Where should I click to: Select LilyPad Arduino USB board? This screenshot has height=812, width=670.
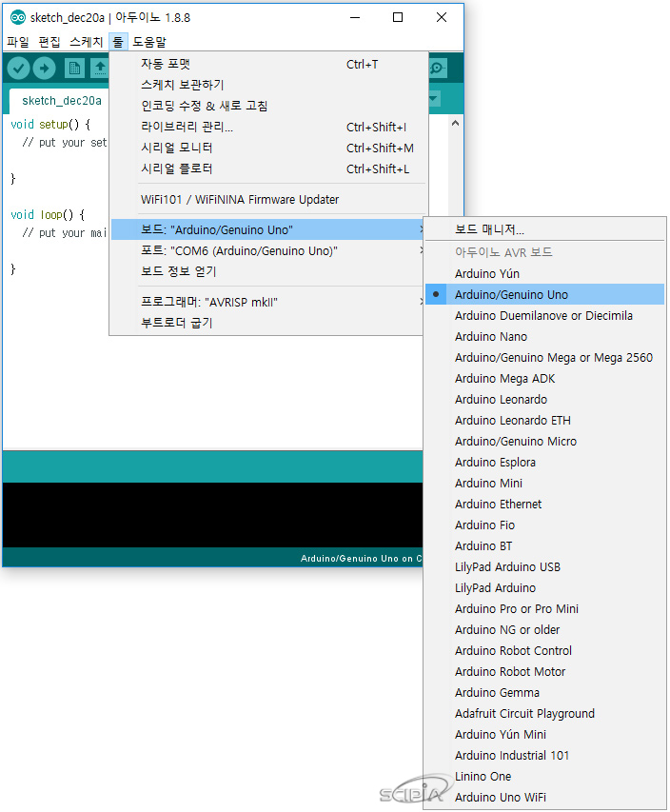544,567
